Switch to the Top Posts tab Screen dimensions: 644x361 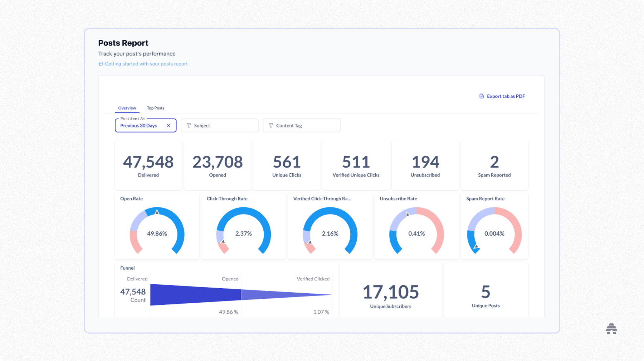155,108
